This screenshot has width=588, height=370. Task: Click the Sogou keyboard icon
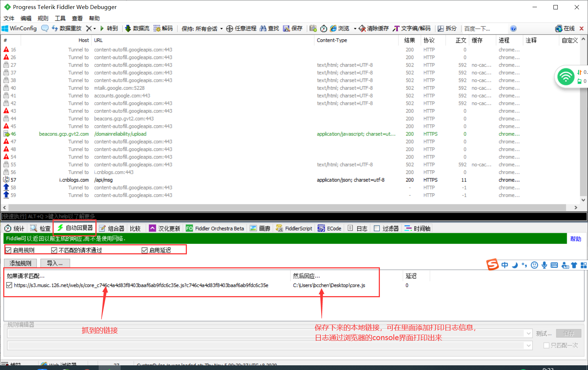coord(554,265)
